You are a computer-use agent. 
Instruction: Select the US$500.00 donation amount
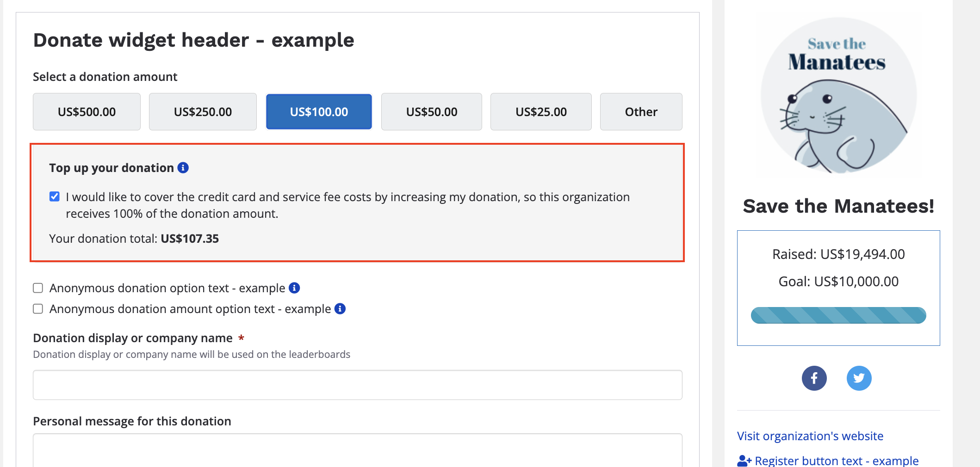tap(87, 112)
